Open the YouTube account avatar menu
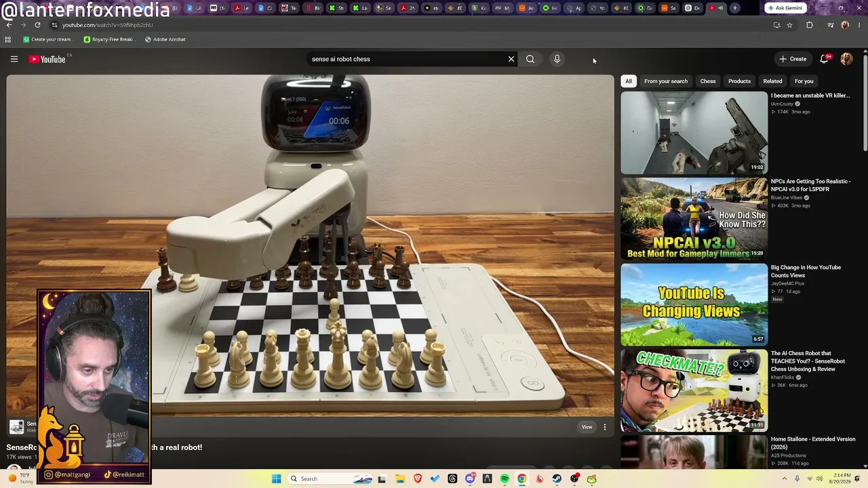868x488 pixels. 846,59
